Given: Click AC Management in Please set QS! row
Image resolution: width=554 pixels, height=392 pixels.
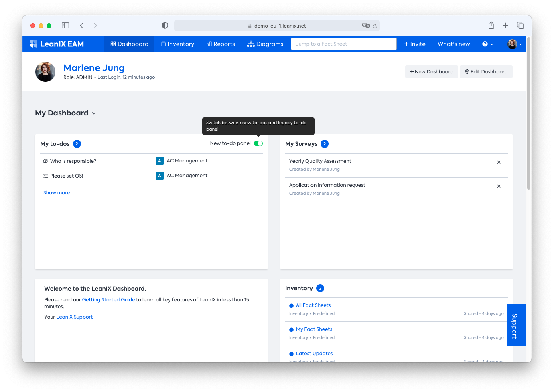Looking at the screenshot, I should pos(187,176).
